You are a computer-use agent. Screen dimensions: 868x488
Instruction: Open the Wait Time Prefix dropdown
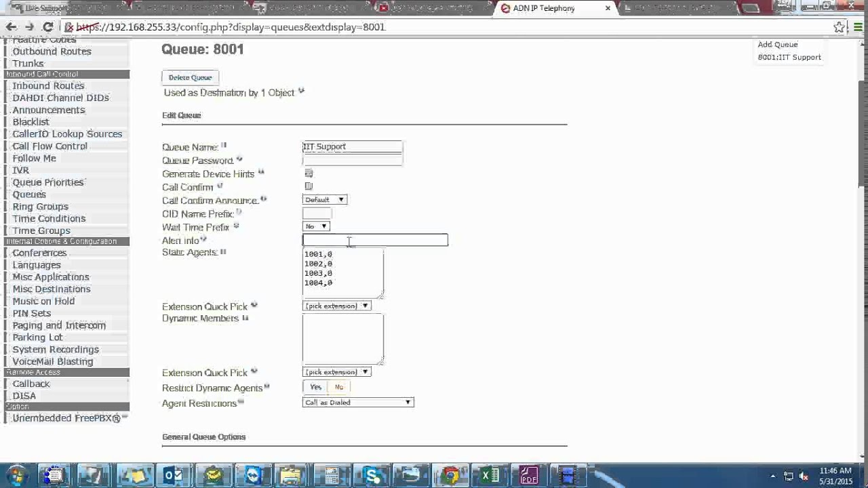(316, 226)
